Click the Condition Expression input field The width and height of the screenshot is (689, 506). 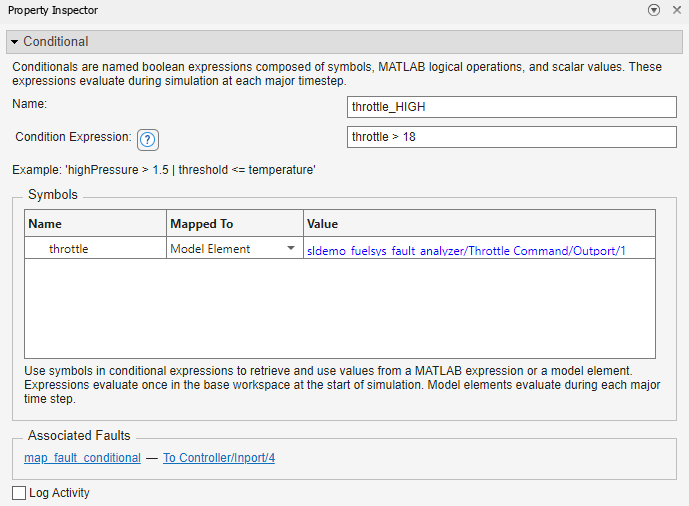tap(512, 137)
